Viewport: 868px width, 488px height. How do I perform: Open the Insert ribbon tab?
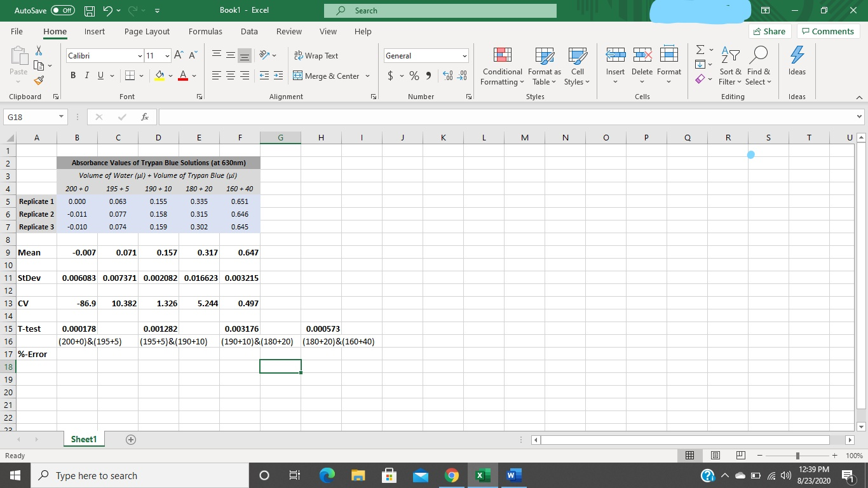[x=95, y=31]
